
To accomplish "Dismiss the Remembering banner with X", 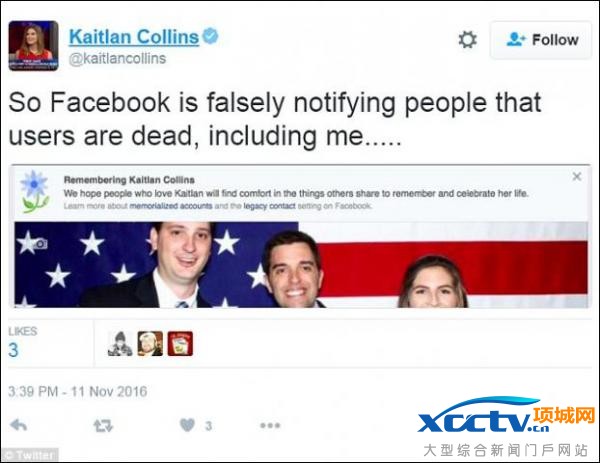I will click(x=577, y=176).
